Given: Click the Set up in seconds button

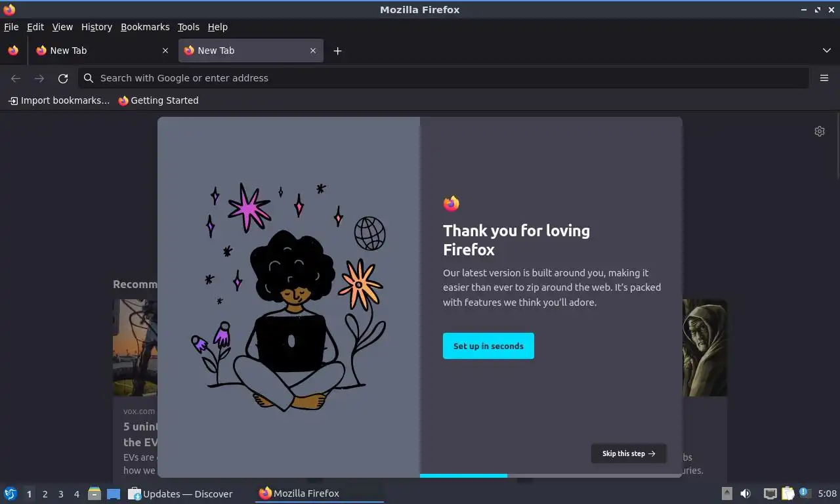Looking at the screenshot, I should (488, 346).
